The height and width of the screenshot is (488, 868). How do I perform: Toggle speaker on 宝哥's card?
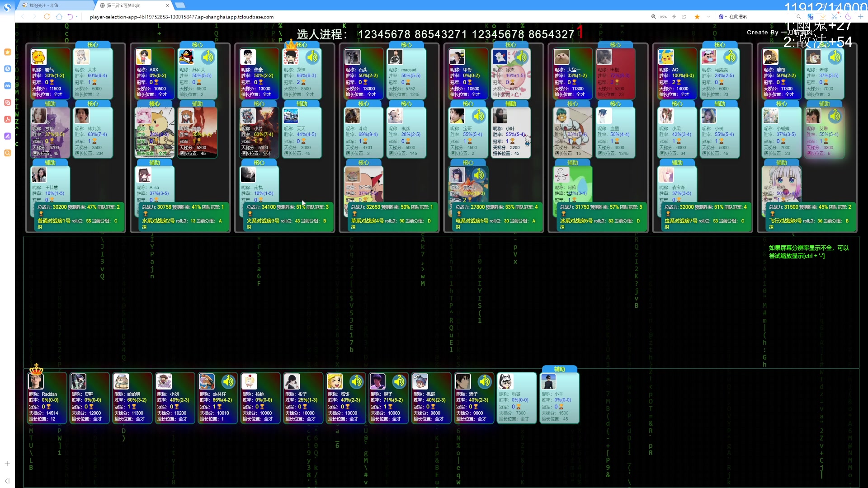point(478,116)
